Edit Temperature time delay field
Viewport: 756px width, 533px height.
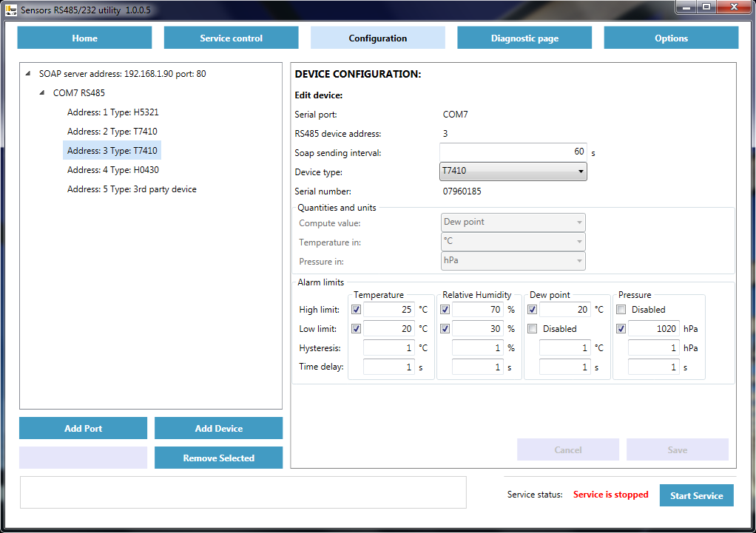pyautogui.click(x=388, y=367)
